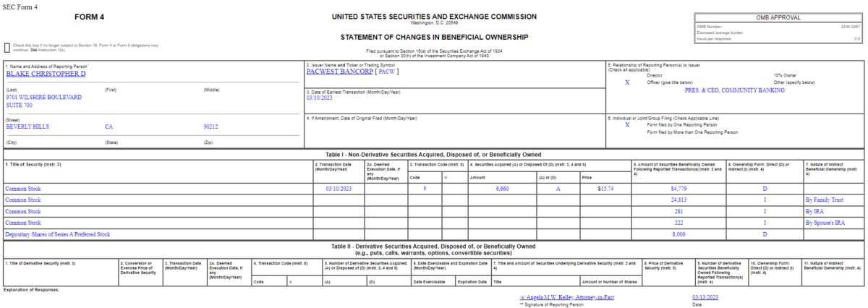Click the transaction code P cell
The height and width of the screenshot is (308, 868).
(x=425, y=189)
